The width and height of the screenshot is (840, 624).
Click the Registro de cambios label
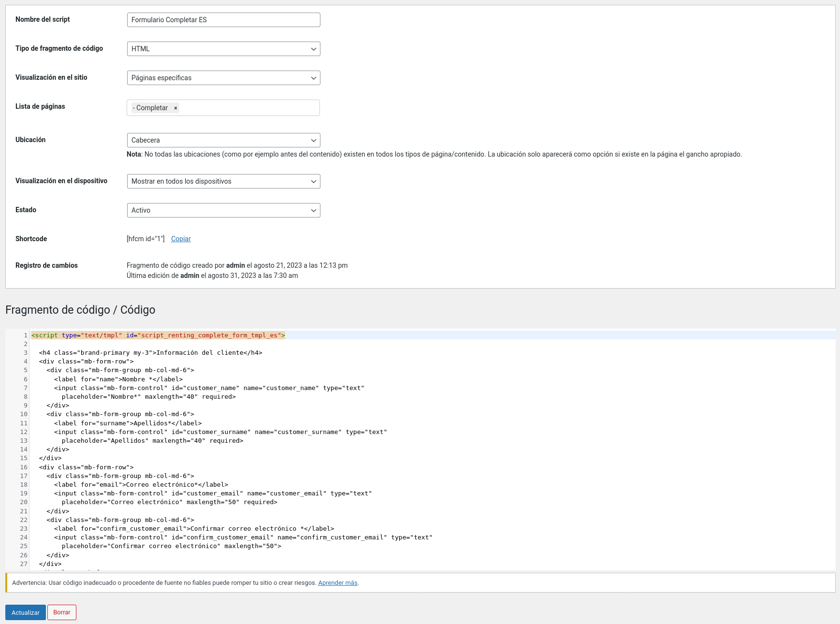(46, 265)
